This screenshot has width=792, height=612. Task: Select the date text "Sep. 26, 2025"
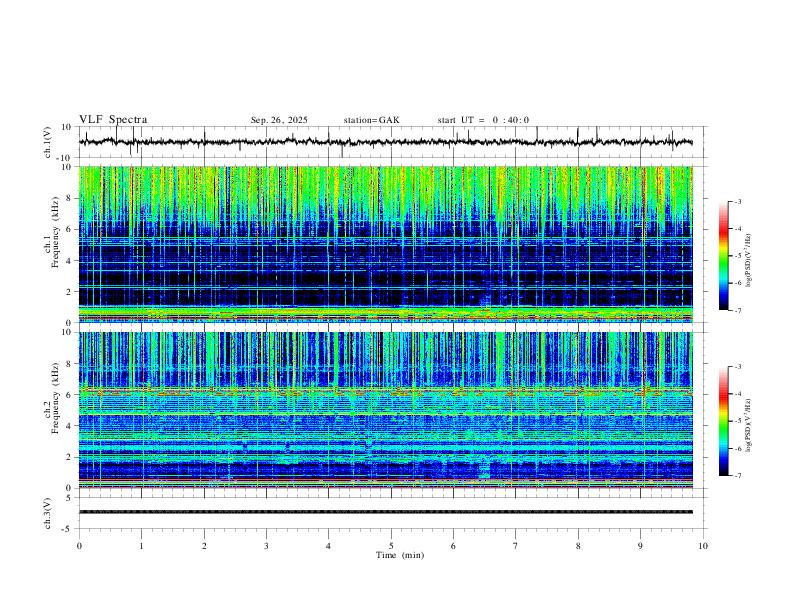(x=279, y=120)
